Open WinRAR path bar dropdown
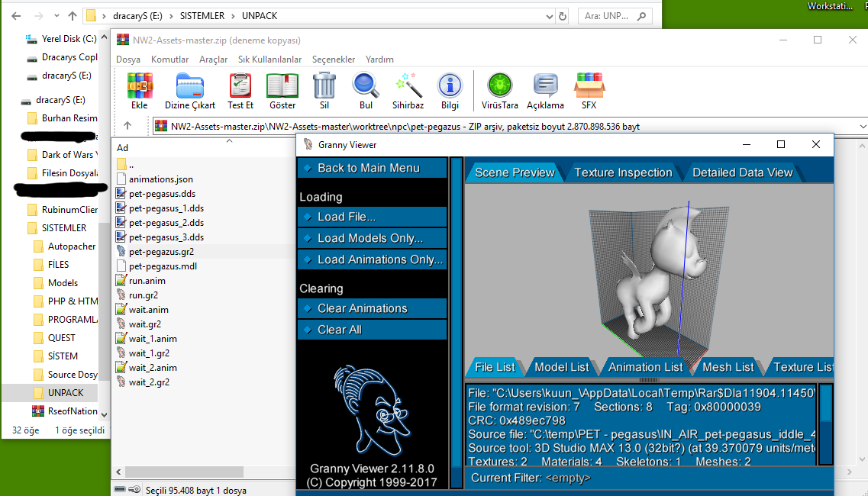 pyautogui.click(x=863, y=126)
